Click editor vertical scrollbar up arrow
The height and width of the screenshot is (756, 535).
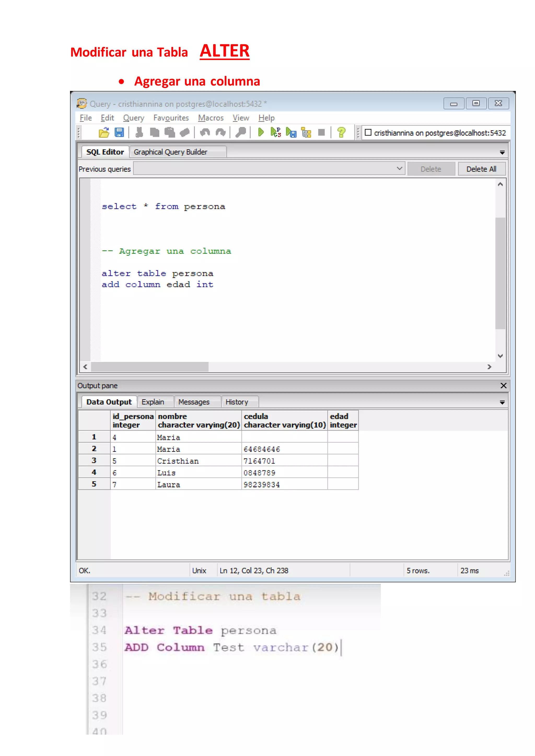(x=500, y=184)
